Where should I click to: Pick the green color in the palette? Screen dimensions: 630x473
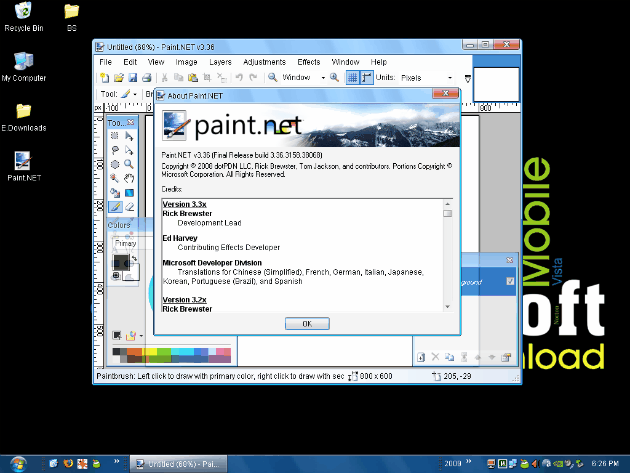pos(164,352)
